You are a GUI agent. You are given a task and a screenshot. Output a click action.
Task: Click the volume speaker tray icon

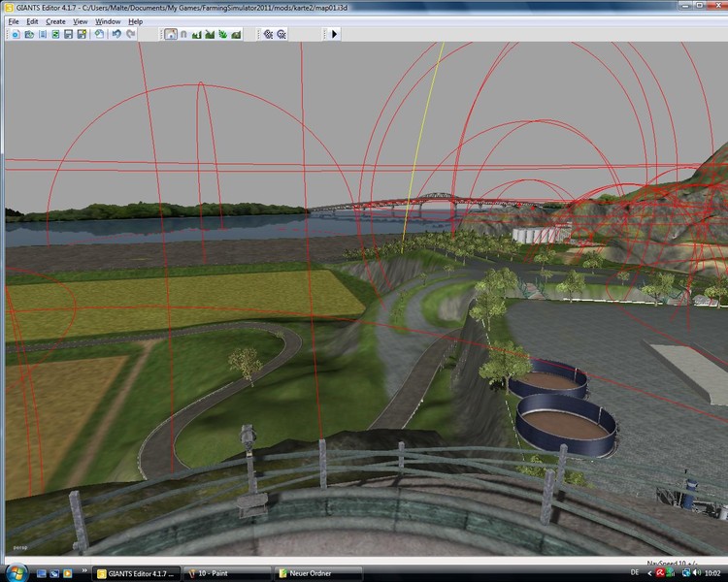[696, 573]
